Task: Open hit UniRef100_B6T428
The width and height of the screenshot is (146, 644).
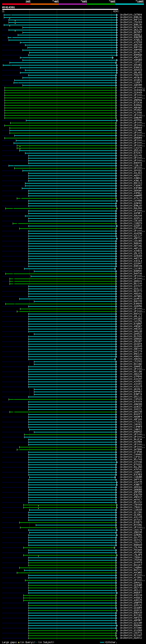Action: click(x=131, y=27)
